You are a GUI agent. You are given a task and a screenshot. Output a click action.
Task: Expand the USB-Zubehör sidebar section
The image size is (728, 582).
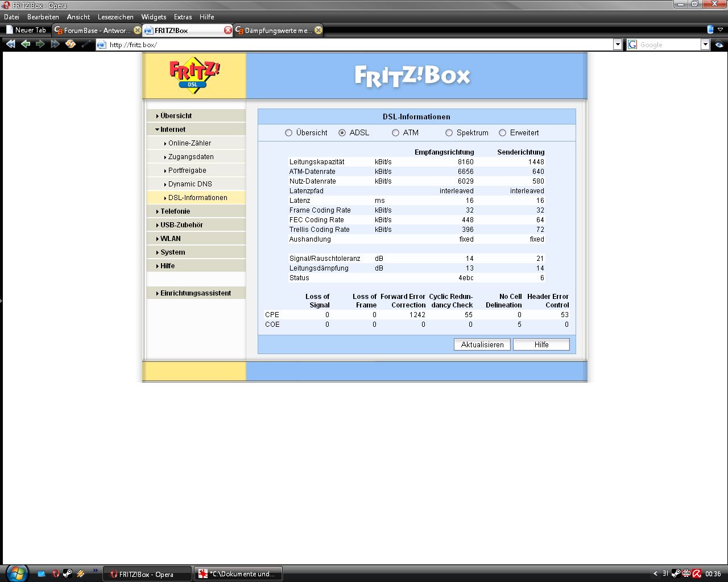(196, 225)
